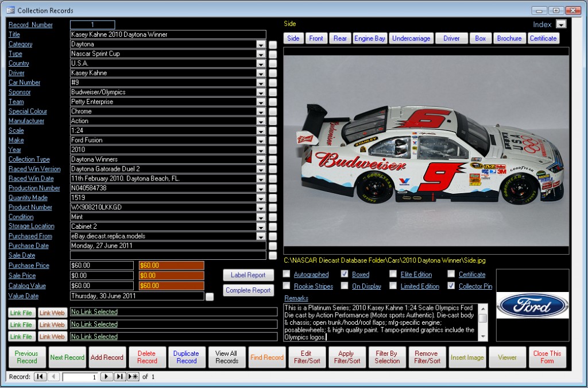Show the Engine Bay image
The image size is (588, 388).
pyautogui.click(x=370, y=39)
